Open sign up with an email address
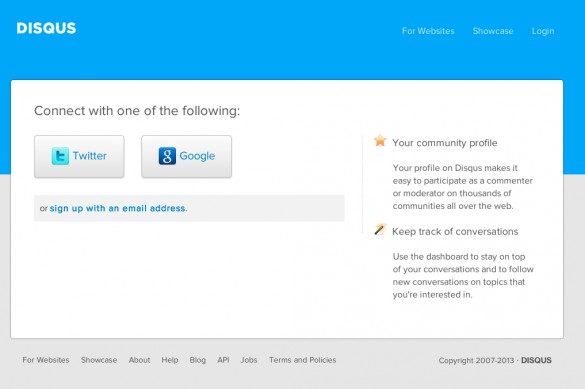 pos(118,208)
